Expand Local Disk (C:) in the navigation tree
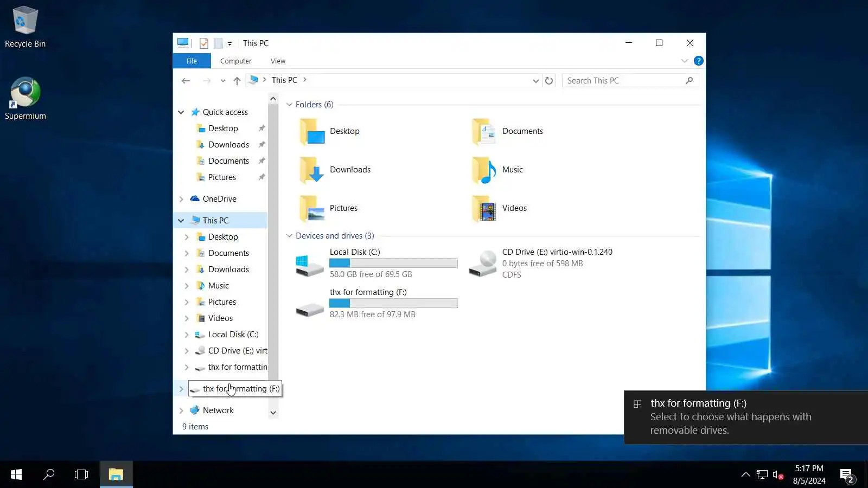 [187, 335]
